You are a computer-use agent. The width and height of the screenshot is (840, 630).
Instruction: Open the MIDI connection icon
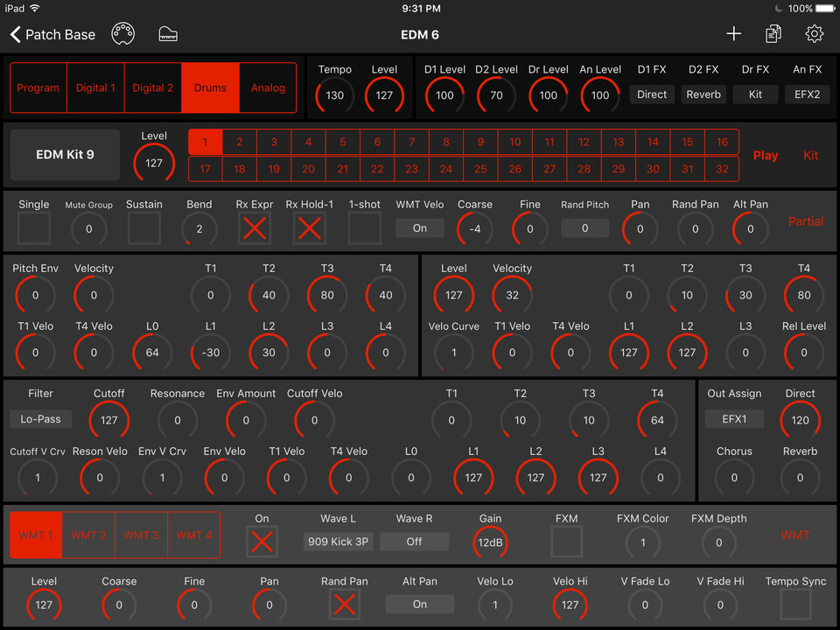point(122,34)
